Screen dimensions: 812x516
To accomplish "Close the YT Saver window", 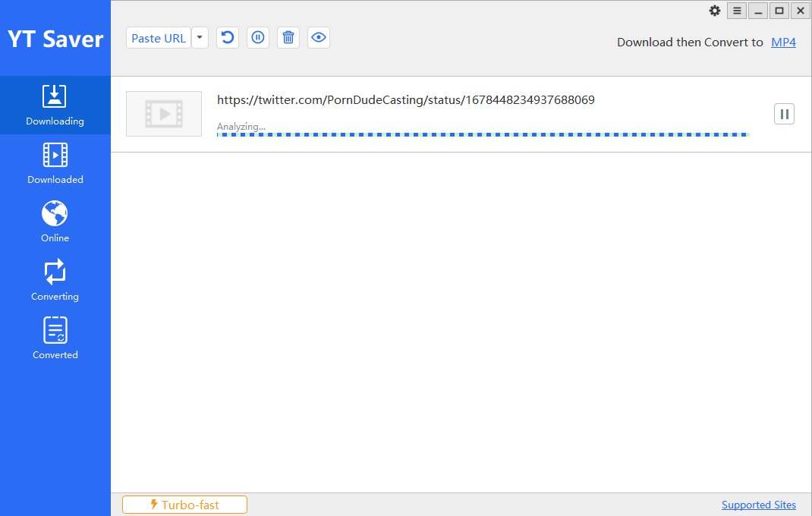I will [x=800, y=11].
